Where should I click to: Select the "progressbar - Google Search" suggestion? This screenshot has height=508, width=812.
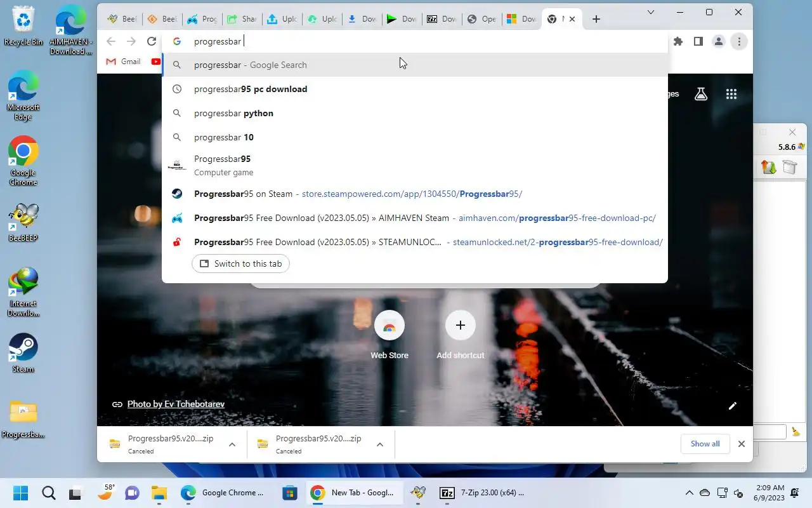click(x=415, y=65)
